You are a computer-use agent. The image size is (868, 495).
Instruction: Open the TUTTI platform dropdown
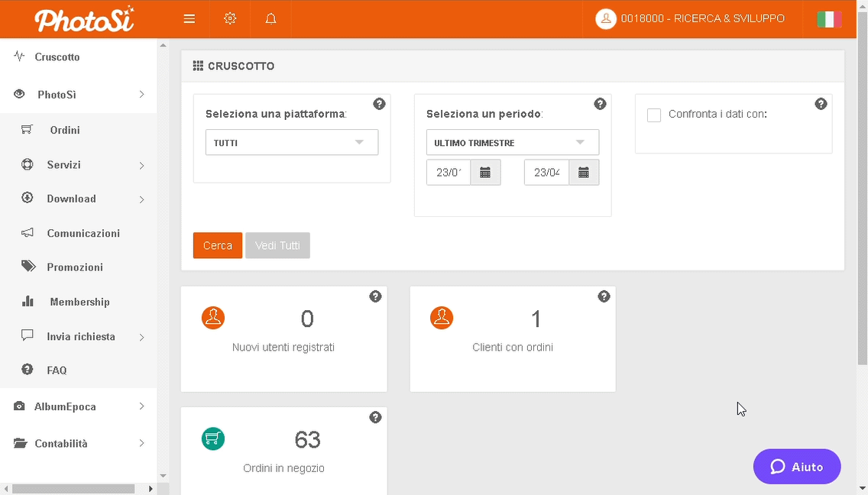point(292,143)
